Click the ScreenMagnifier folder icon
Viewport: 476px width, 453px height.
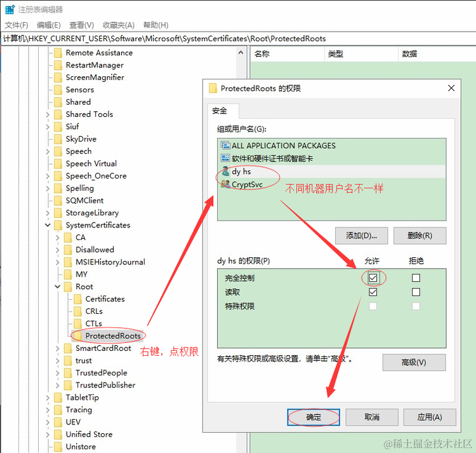(x=58, y=78)
